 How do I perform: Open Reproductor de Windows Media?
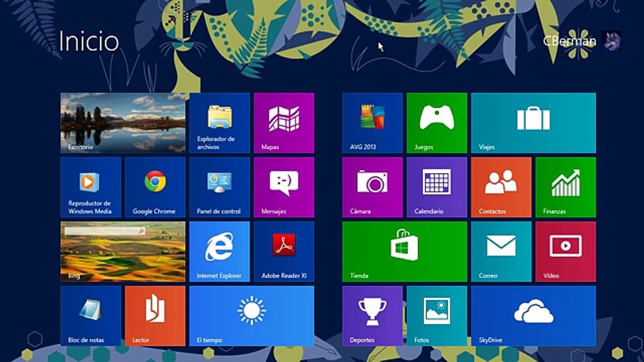91,187
